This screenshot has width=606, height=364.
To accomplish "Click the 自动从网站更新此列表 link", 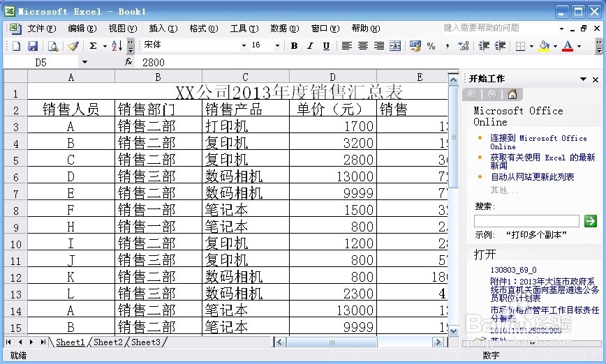I will (532, 177).
